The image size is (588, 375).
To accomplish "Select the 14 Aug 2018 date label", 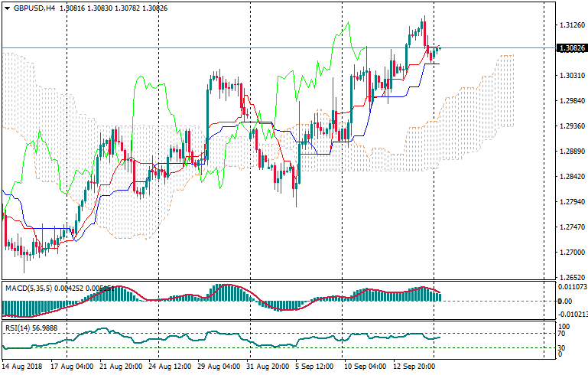I will click(22, 367).
